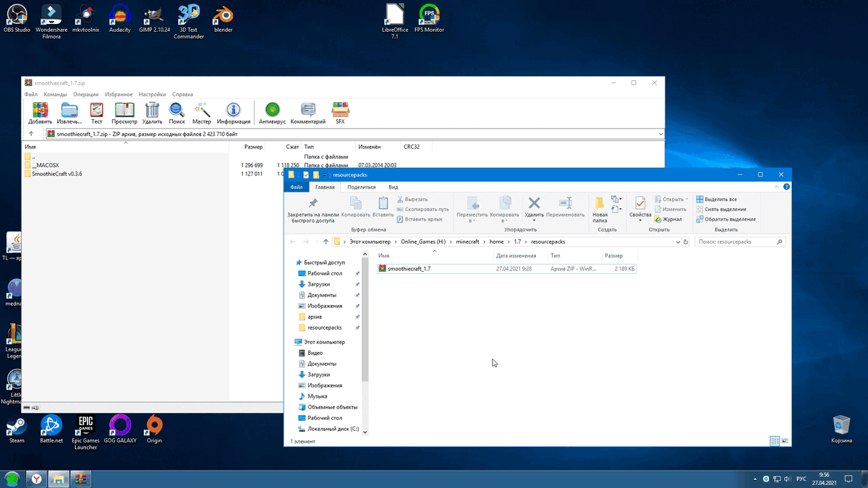Open Поиск magnifier in WinRAR toolbar
This screenshot has height=488, width=868.
(x=177, y=113)
